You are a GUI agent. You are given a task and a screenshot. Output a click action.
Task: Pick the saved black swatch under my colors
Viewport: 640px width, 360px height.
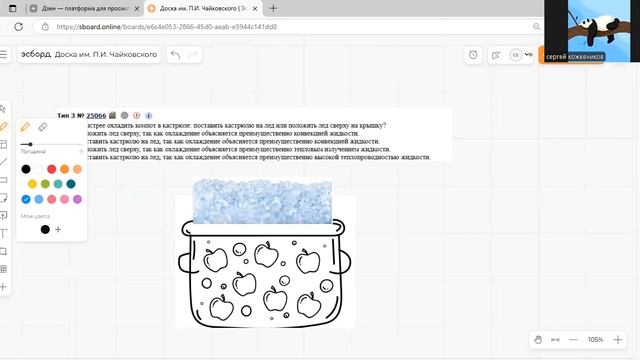pyautogui.click(x=45, y=229)
